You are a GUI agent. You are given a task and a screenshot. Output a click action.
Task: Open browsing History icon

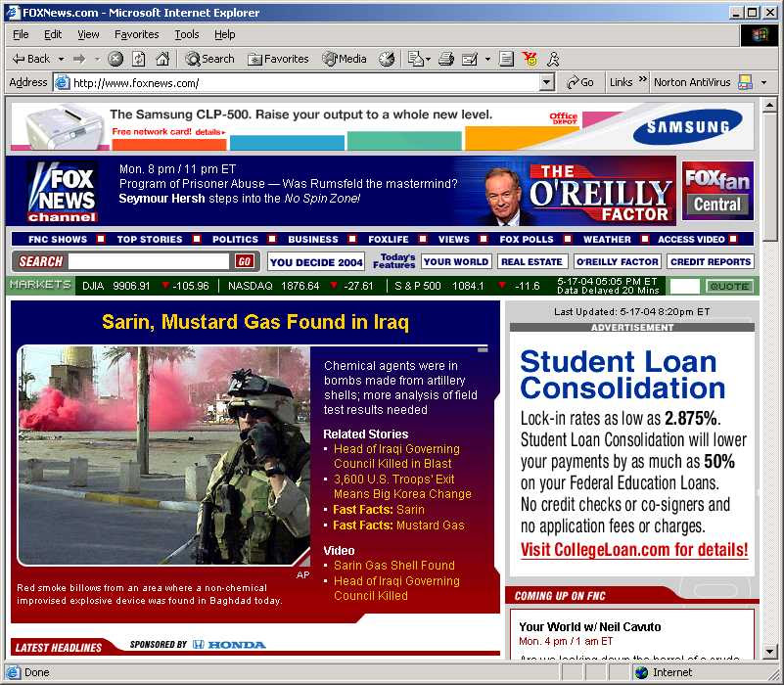point(386,59)
